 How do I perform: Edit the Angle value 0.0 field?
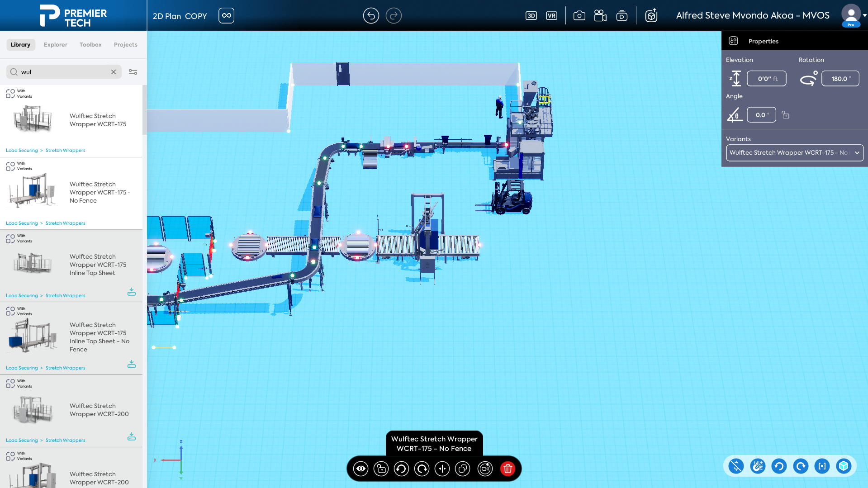coord(761,115)
